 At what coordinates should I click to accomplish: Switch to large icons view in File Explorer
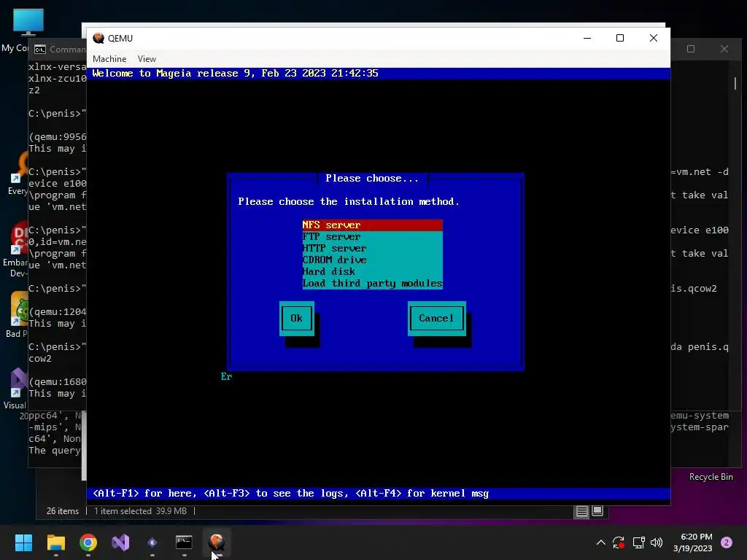click(597, 511)
